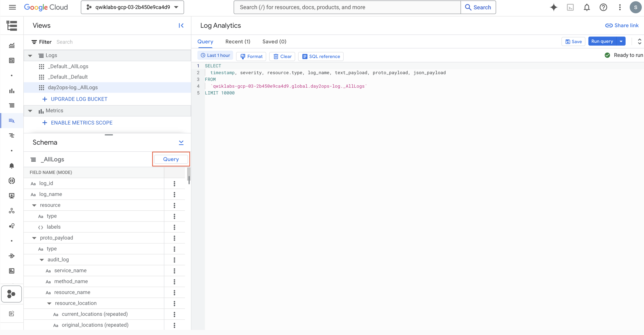
Task: Click ENABLE METRICS SCOPE
Action: (77, 123)
